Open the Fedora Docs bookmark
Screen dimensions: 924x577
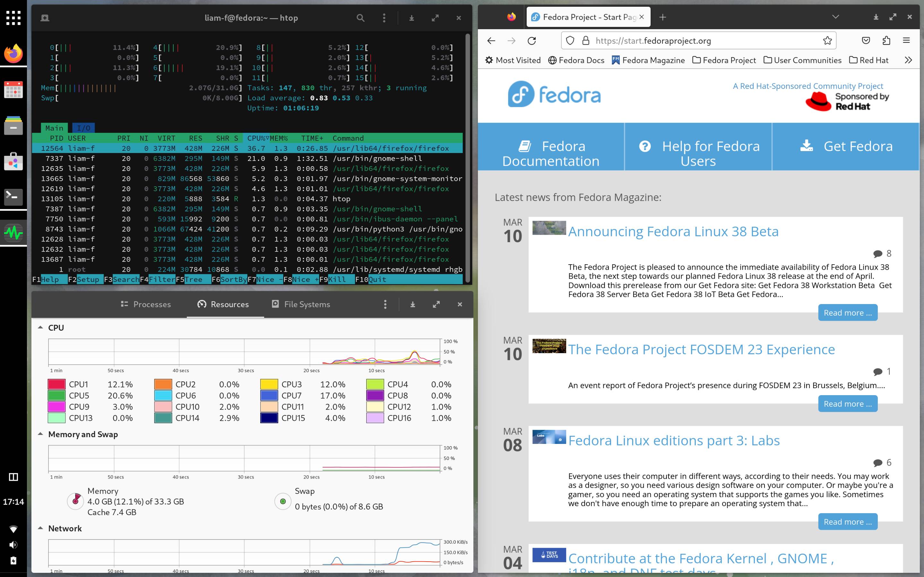coord(576,60)
